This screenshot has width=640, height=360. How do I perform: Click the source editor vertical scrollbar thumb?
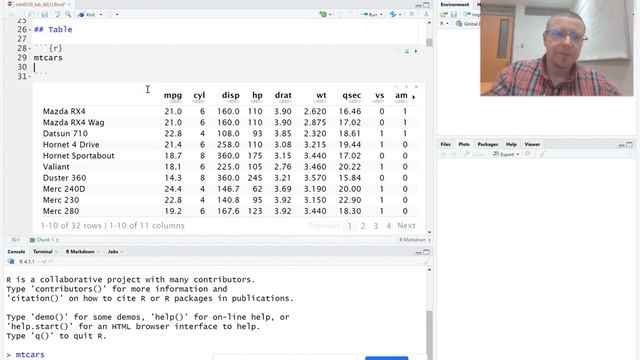[x=429, y=42]
